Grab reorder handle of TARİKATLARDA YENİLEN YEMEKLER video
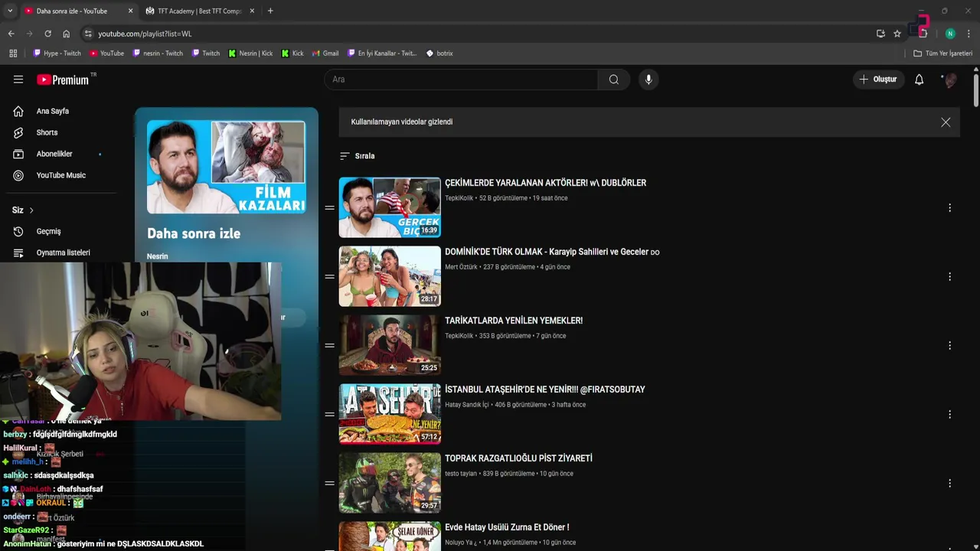Image resolution: width=980 pixels, height=551 pixels. (x=329, y=345)
